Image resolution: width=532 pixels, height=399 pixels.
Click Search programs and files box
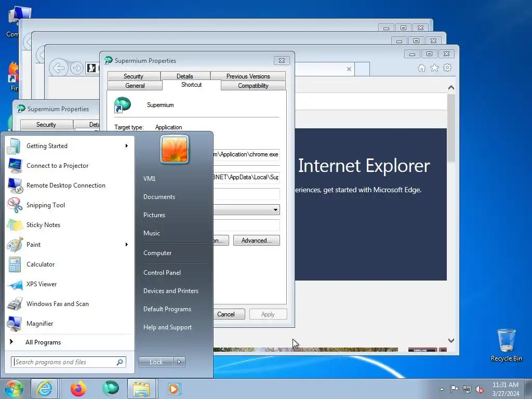click(x=68, y=362)
